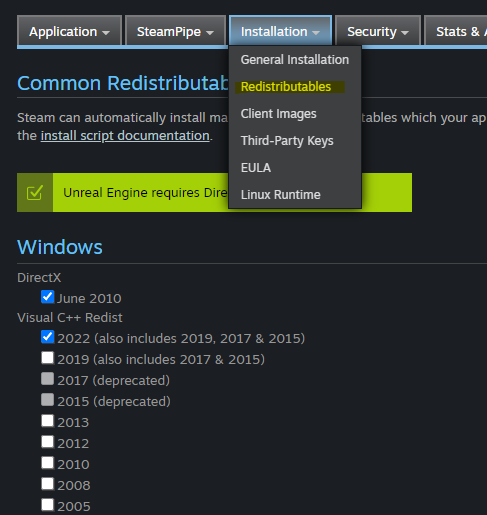Screen dimensions: 487x515
Task: Select General Installation menu entry
Action: pyautogui.click(x=295, y=60)
